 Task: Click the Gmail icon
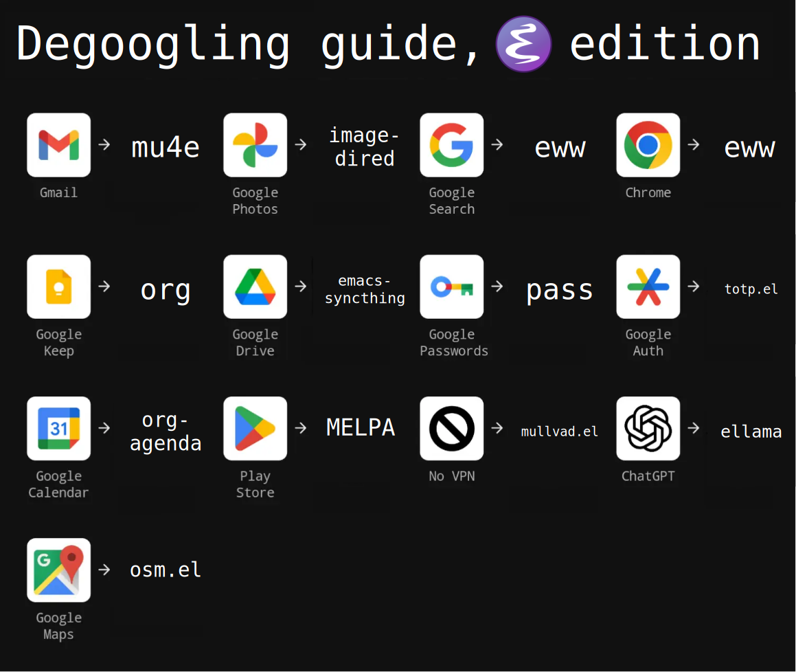coord(58,145)
